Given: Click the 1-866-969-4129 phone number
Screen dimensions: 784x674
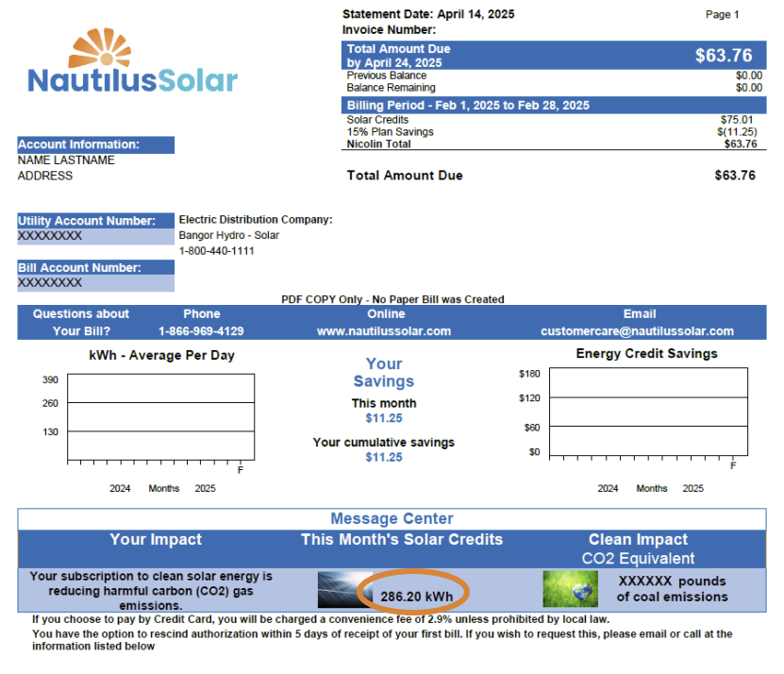Looking at the screenshot, I should pyautogui.click(x=201, y=331).
